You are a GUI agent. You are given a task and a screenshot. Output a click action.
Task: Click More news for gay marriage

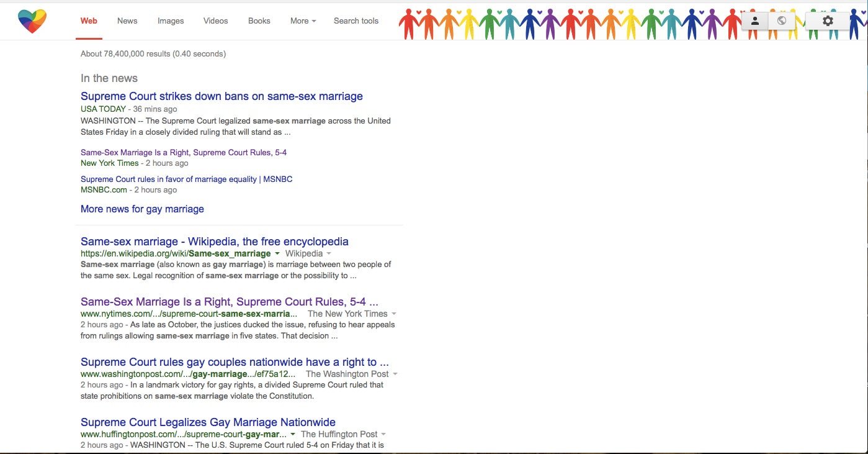click(x=142, y=209)
